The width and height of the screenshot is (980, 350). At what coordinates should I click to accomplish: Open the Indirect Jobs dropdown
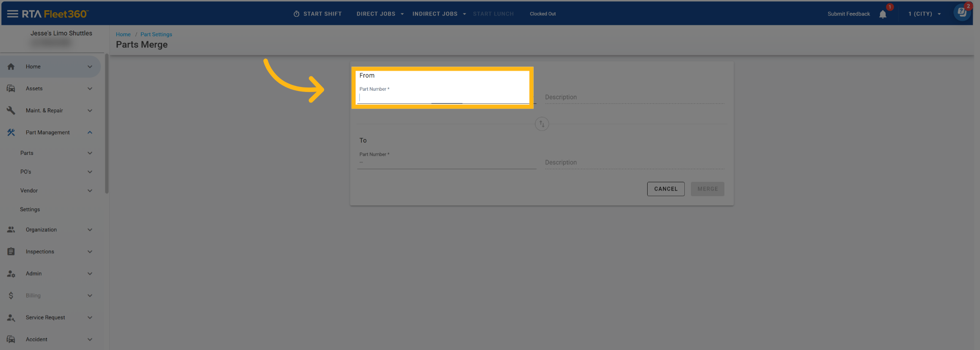coord(439,14)
